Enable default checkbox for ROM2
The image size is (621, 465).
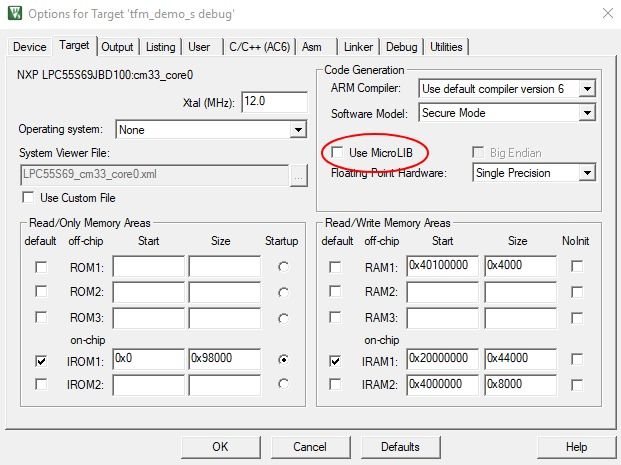click(41, 292)
